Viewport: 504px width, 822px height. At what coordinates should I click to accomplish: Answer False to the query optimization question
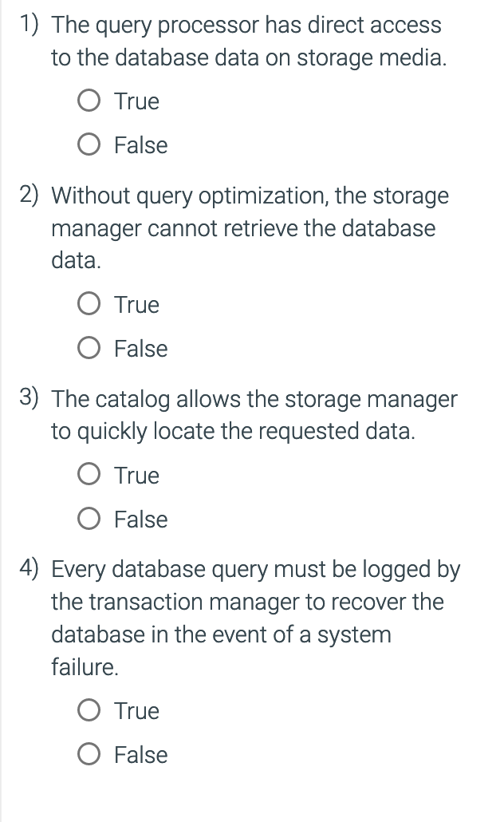pyautogui.click(x=90, y=349)
